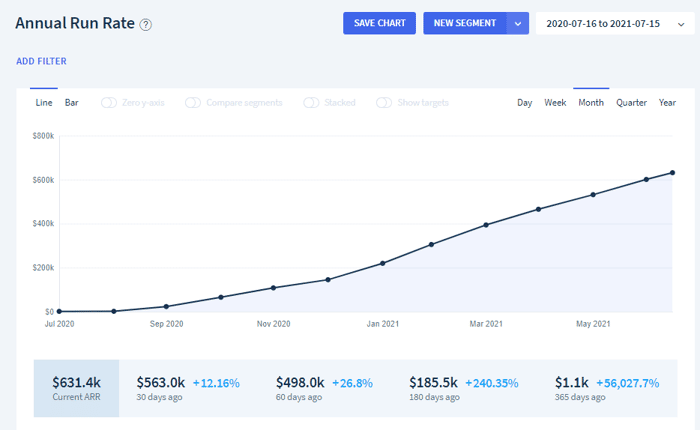Choose the Quarter interval
This screenshot has height=430, width=700.
click(x=631, y=103)
